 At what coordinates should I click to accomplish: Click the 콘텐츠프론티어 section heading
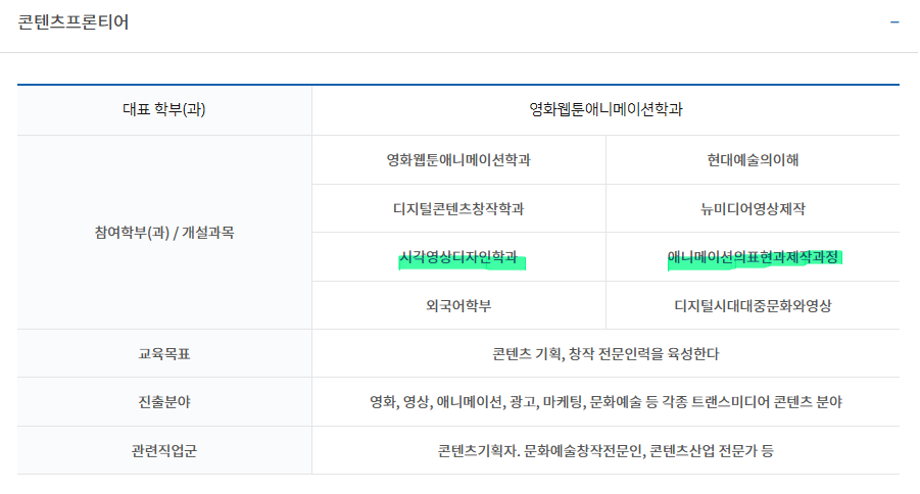73,22
